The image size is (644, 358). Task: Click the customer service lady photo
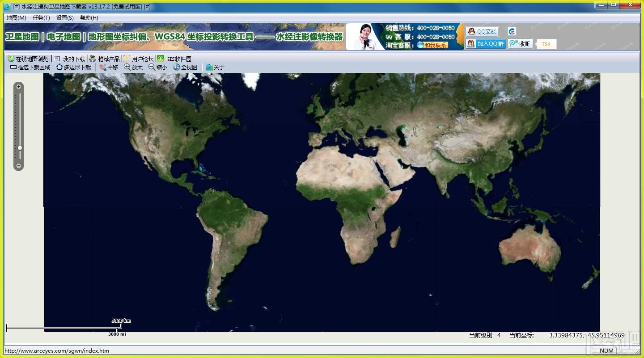click(365, 37)
